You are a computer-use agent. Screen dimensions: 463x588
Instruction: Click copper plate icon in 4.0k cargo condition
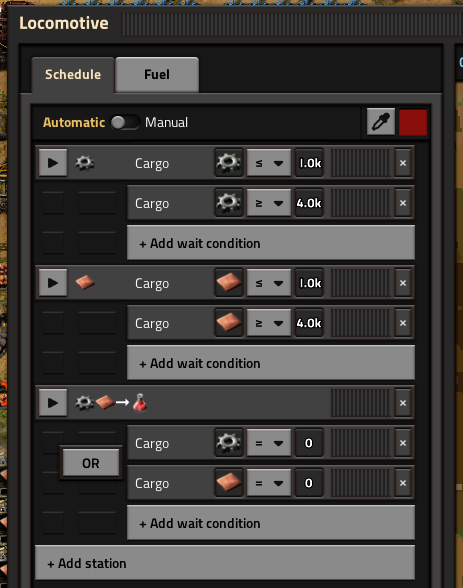coord(229,322)
